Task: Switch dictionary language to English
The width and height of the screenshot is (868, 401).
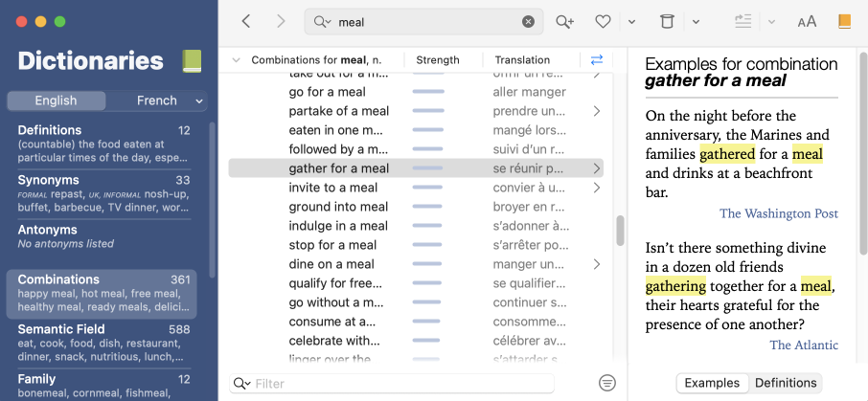Action: pyautogui.click(x=56, y=100)
